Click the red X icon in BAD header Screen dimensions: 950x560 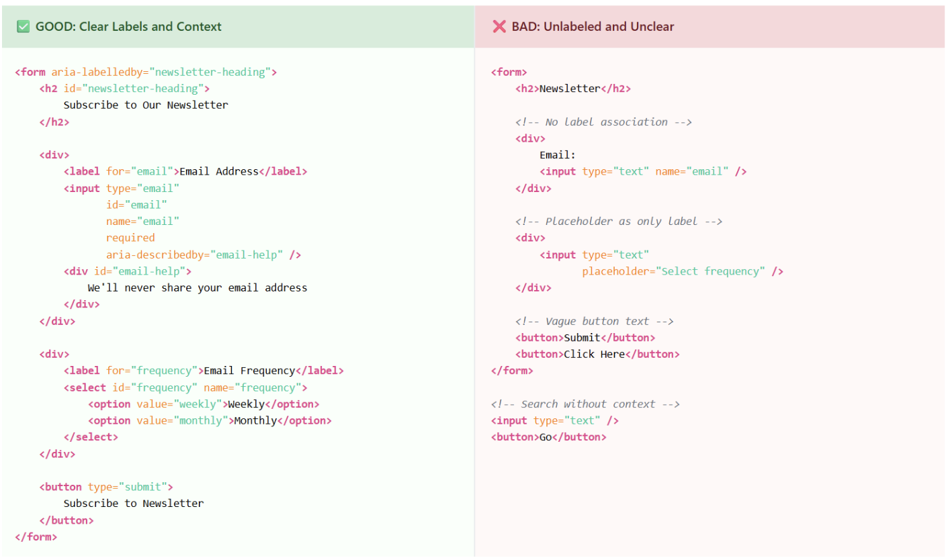(x=499, y=27)
